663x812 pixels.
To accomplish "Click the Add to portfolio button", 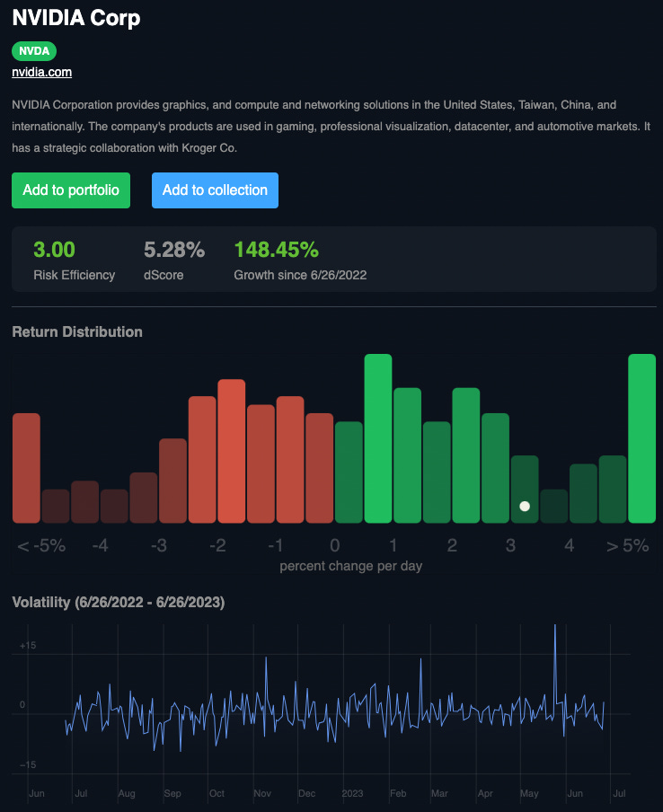I will (71, 190).
